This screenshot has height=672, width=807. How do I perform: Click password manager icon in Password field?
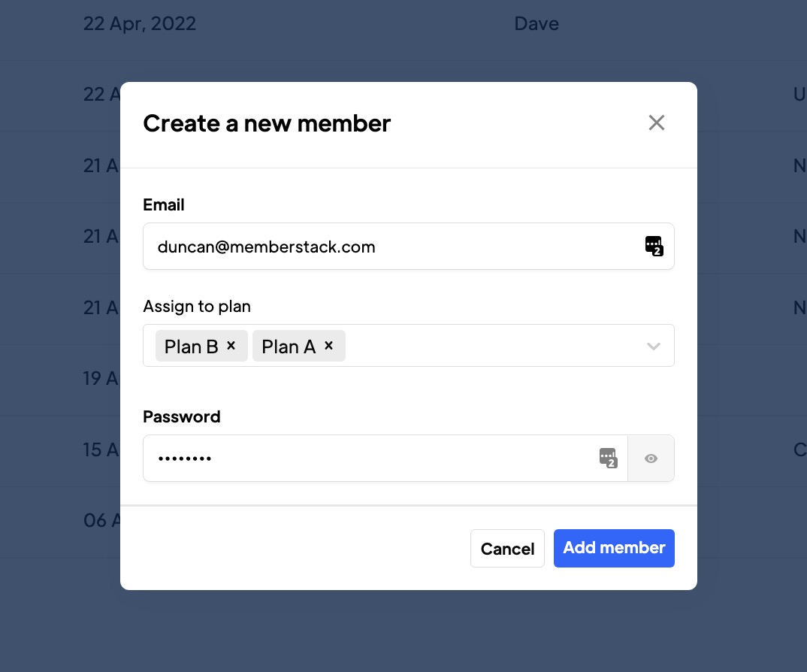pos(608,458)
